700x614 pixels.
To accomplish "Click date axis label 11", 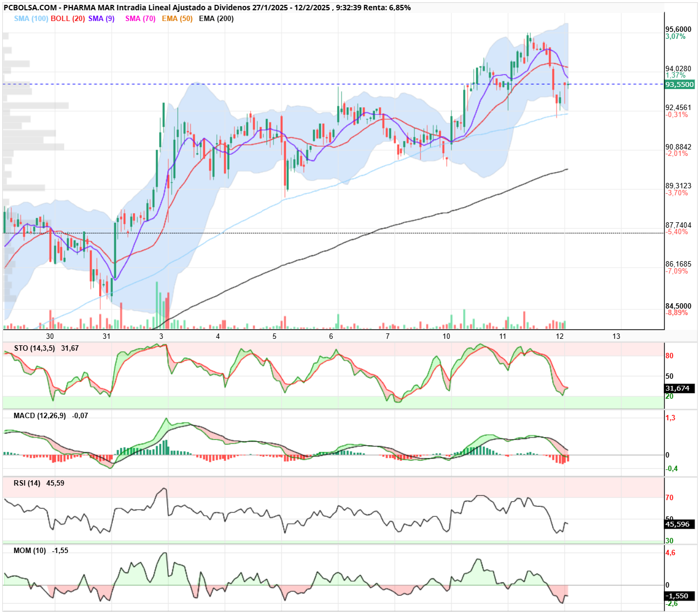I will pos(503,336).
